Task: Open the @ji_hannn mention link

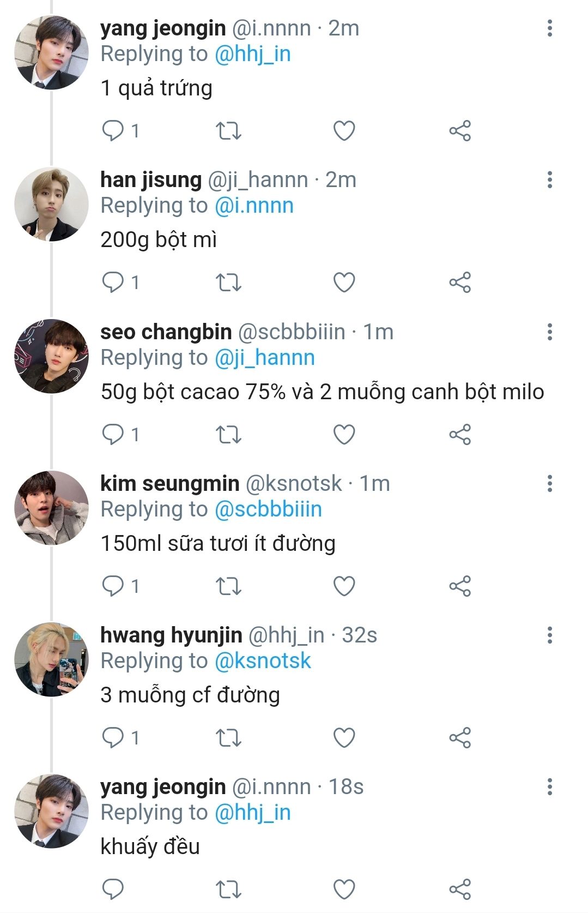Action: pos(264,358)
